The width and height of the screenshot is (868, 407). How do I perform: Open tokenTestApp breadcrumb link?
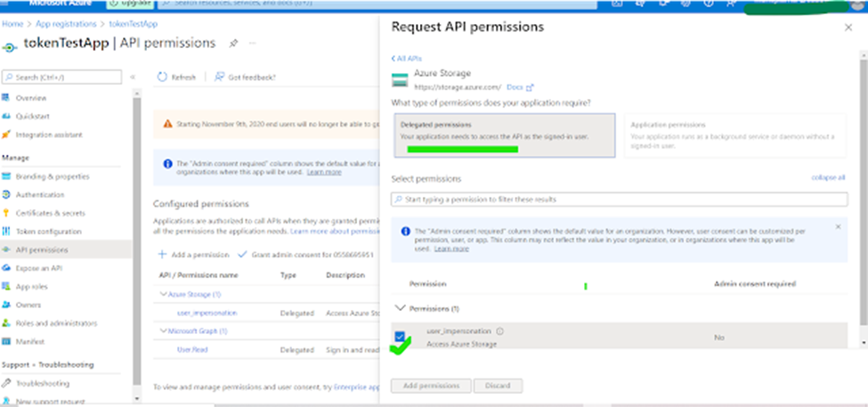pyautogui.click(x=134, y=24)
